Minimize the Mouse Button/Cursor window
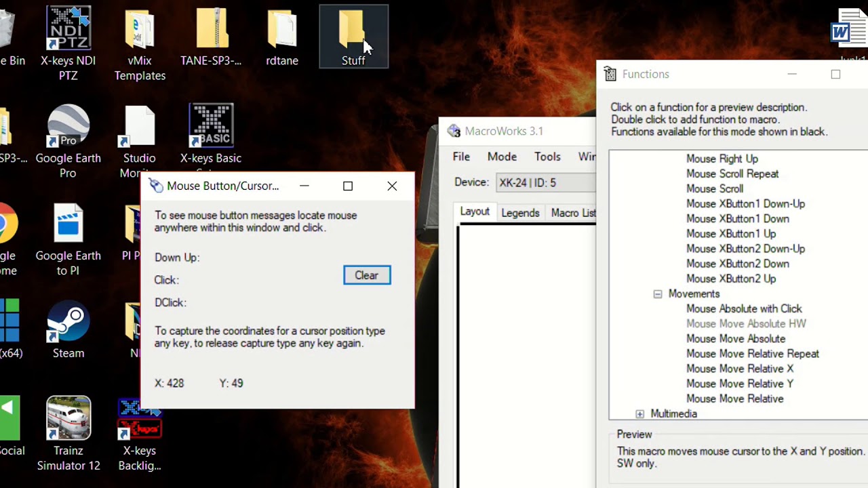This screenshot has height=488, width=868. [304, 186]
